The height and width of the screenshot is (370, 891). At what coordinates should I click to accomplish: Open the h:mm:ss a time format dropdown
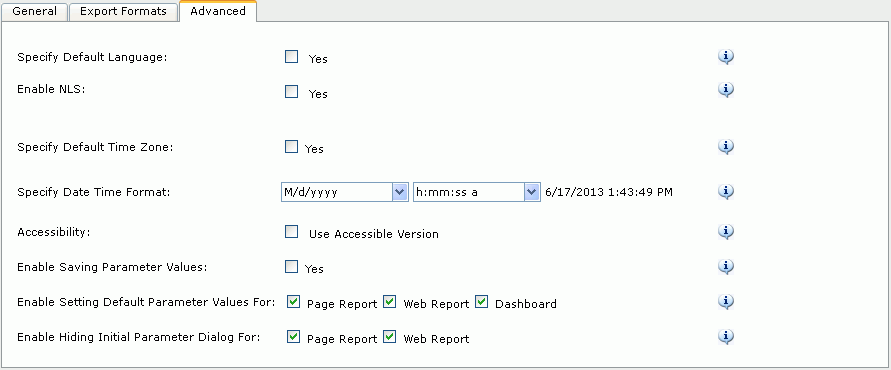tap(477, 192)
